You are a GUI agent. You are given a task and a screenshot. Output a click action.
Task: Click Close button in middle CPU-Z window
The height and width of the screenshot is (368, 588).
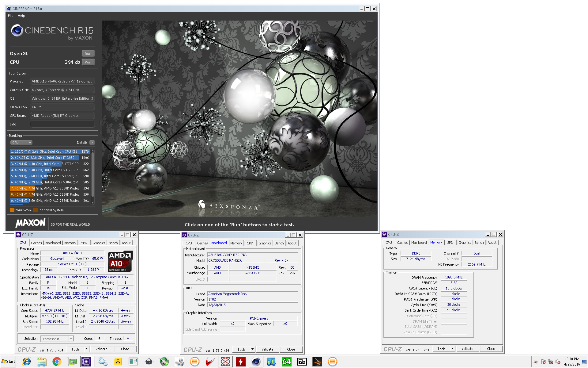click(291, 349)
